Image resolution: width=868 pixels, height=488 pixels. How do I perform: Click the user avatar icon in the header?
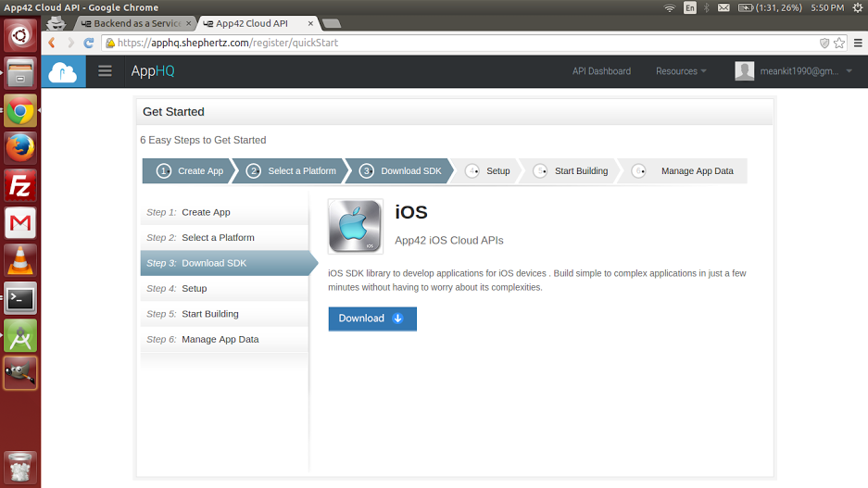click(x=744, y=70)
